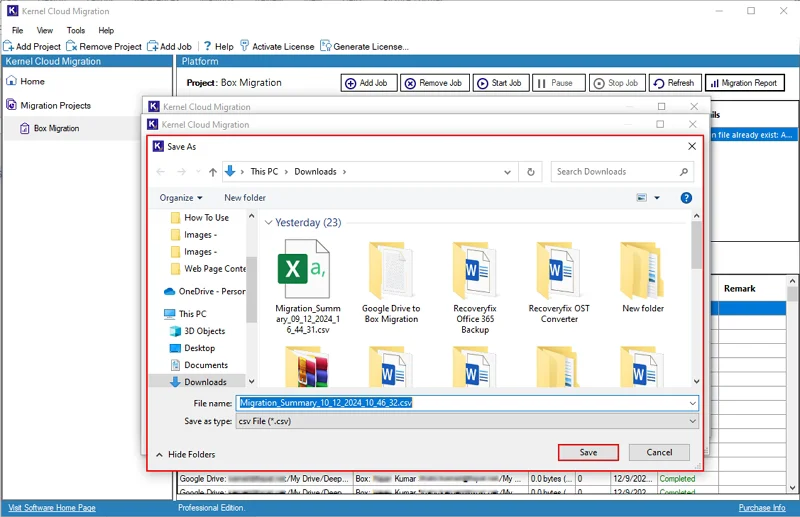Screen dimensions: 800x517
Task: Click the File name input field
Action: (462, 403)
